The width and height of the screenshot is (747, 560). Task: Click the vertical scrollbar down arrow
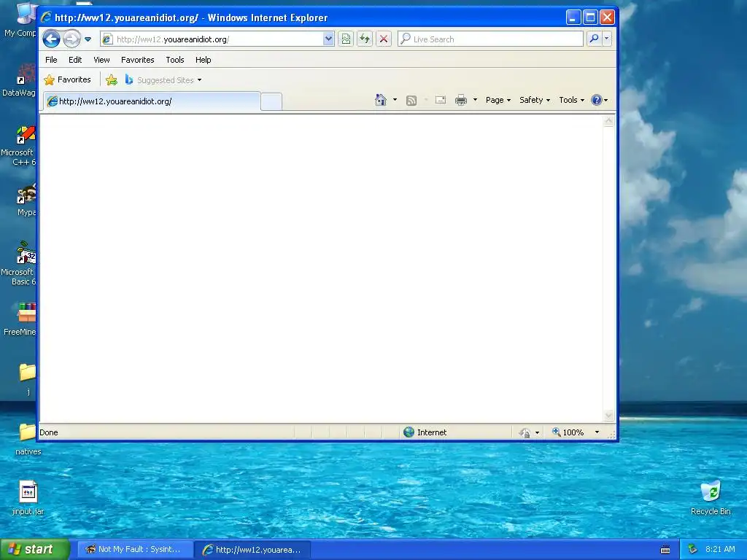[608, 416]
